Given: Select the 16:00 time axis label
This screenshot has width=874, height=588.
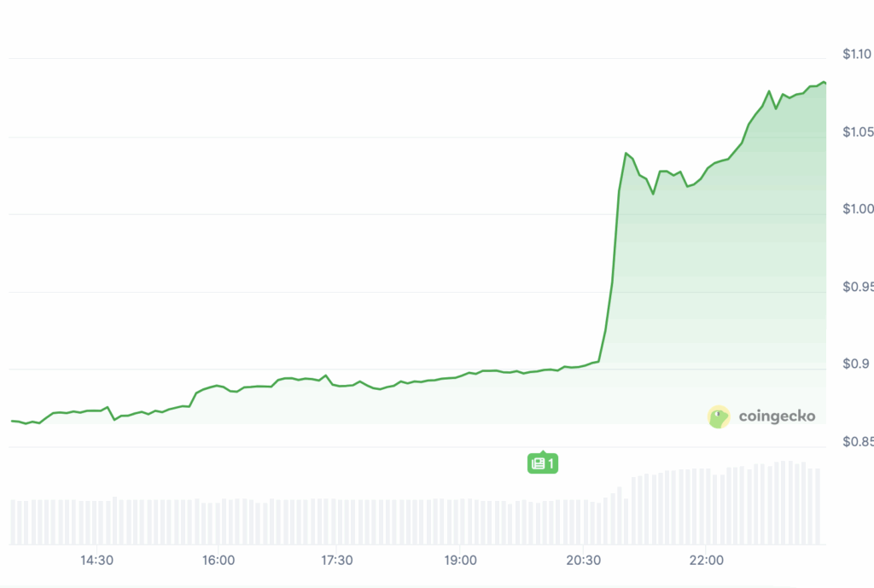Looking at the screenshot, I should [218, 561].
